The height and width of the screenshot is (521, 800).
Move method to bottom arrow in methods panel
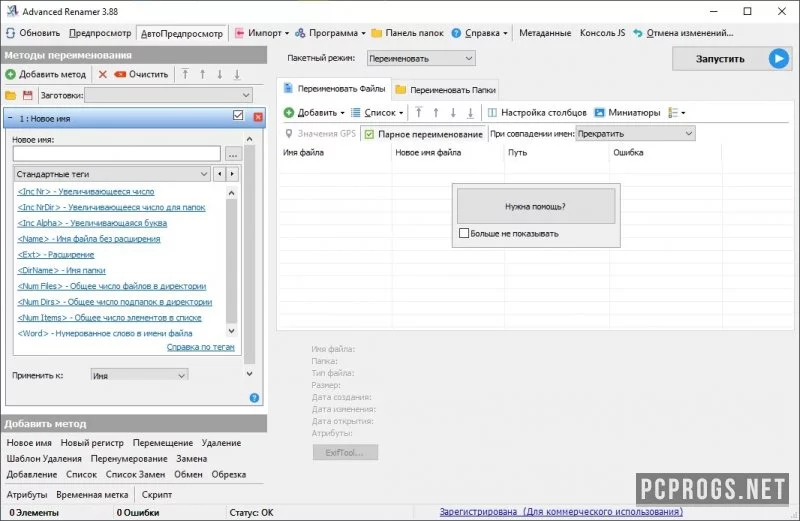pos(237,75)
